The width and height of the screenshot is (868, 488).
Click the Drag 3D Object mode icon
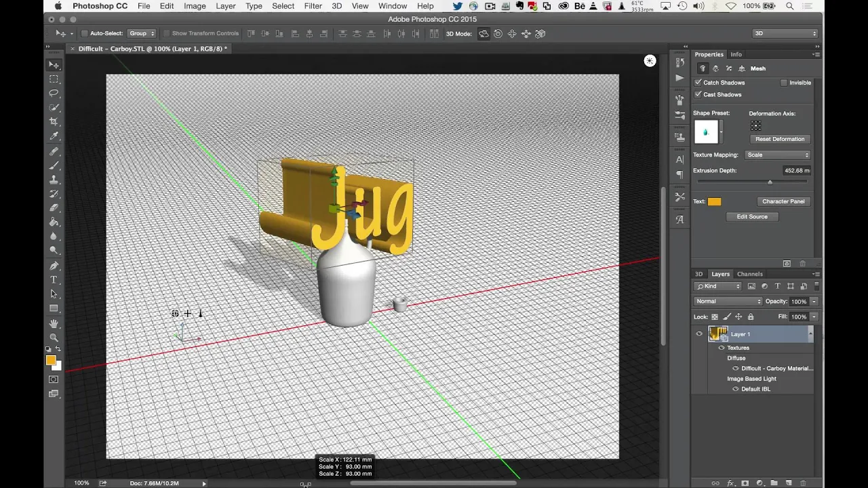[x=512, y=33]
